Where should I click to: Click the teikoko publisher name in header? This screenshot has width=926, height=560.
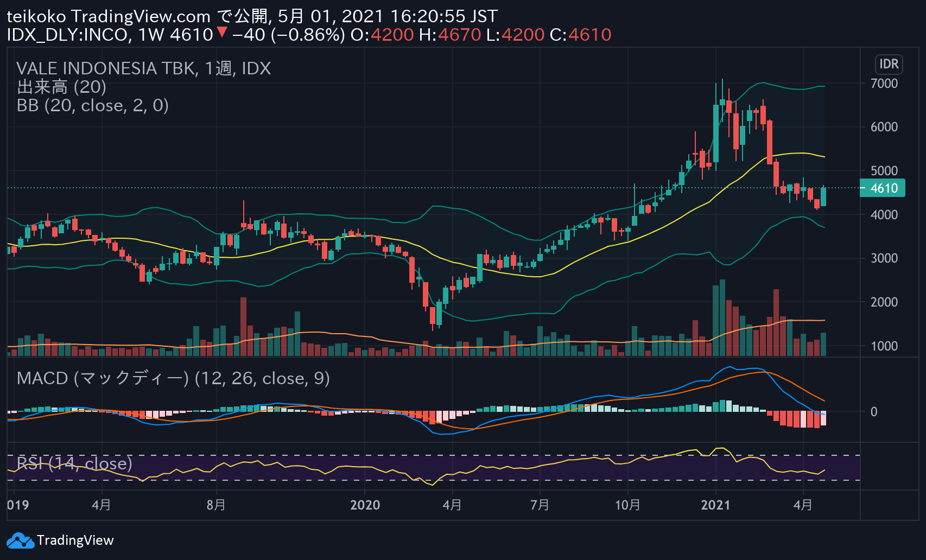(36, 16)
